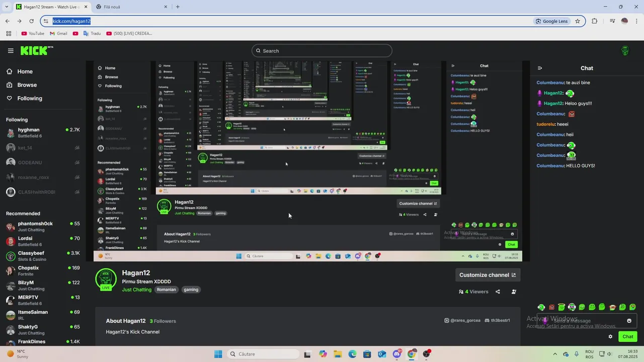
Task: Open YouTube bookmark
Action: [33, 34]
